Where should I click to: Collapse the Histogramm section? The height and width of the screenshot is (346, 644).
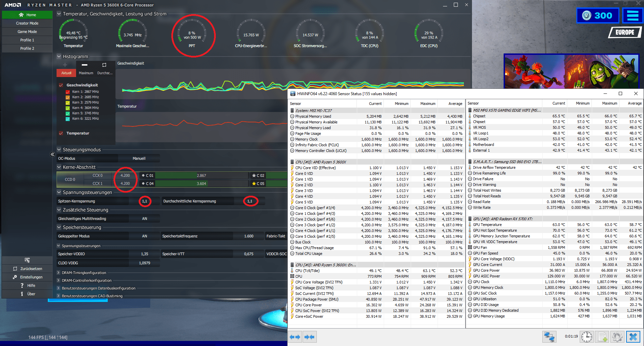coord(59,56)
